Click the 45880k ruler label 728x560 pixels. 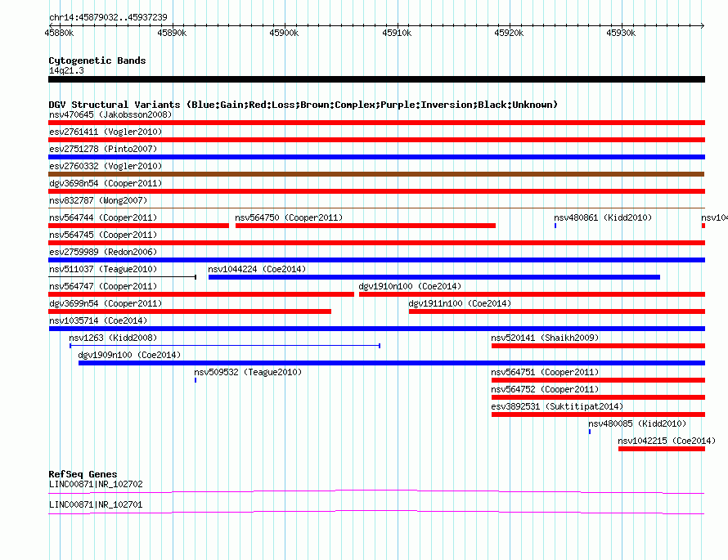click(x=59, y=33)
